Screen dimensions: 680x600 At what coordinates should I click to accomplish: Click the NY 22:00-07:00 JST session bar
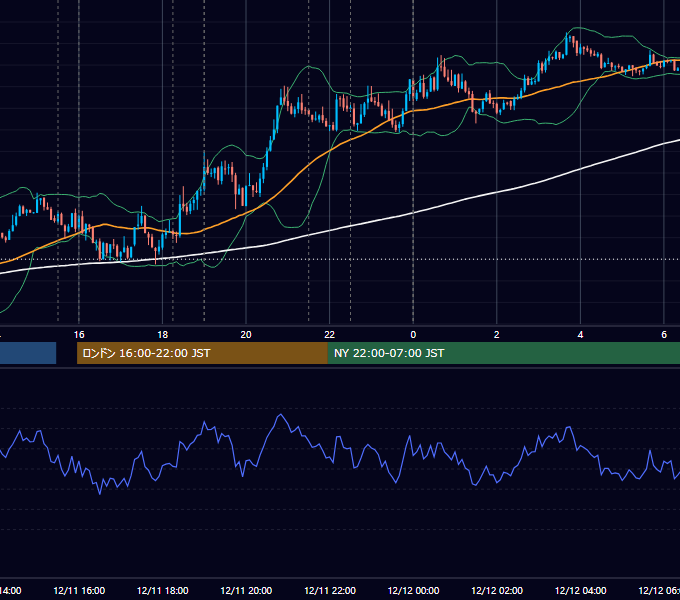pos(503,353)
